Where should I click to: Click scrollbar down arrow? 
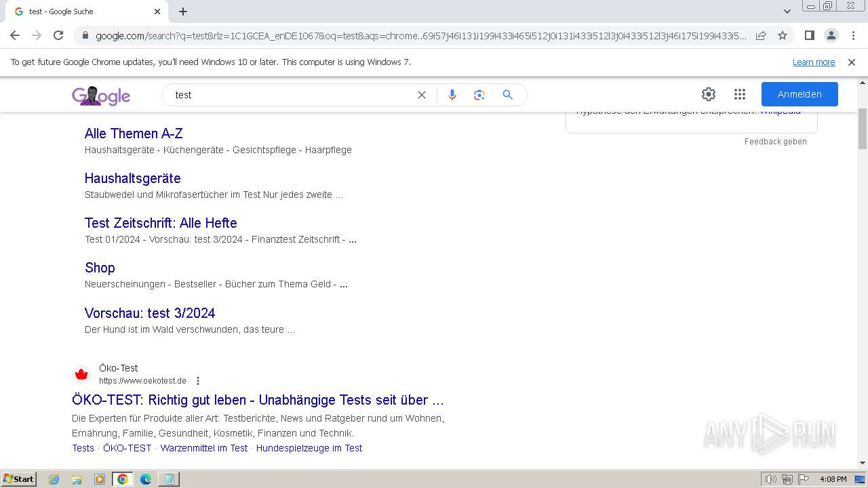863,464
